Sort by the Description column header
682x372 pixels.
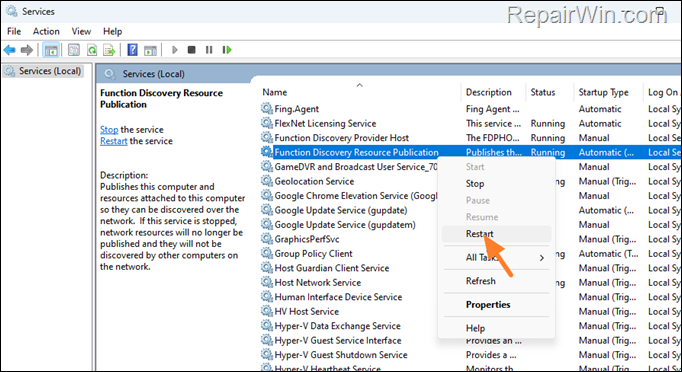[492, 92]
